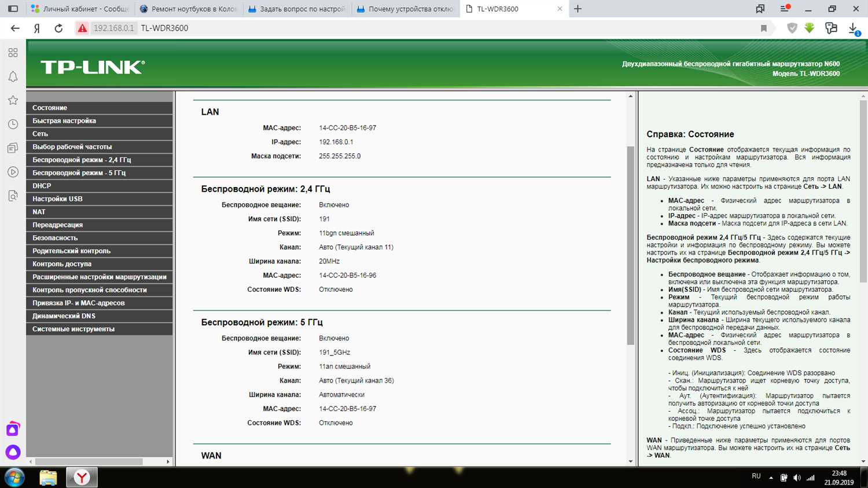The width and height of the screenshot is (868, 488).
Task: Open the network signal tray icon
Action: coord(811,478)
